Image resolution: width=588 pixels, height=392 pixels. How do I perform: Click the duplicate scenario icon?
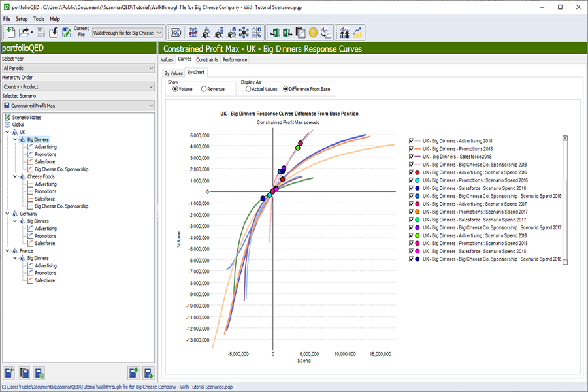(24, 373)
